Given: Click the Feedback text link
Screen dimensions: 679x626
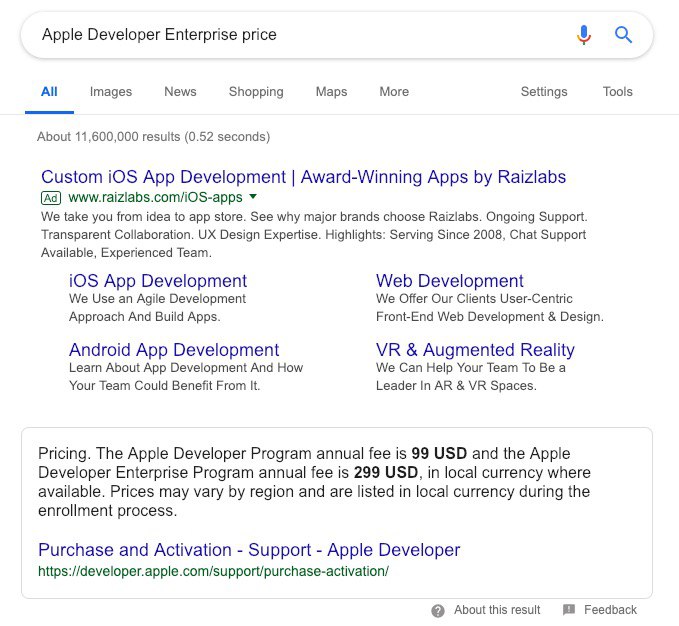Looking at the screenshot, I should point(610,610).
